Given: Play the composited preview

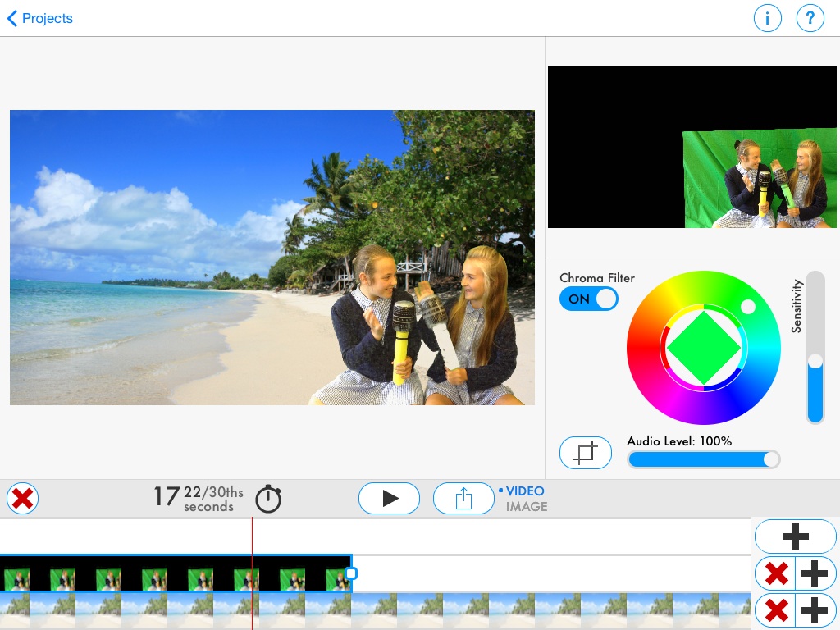Looking at the screenshot, I should pos(389,498).
